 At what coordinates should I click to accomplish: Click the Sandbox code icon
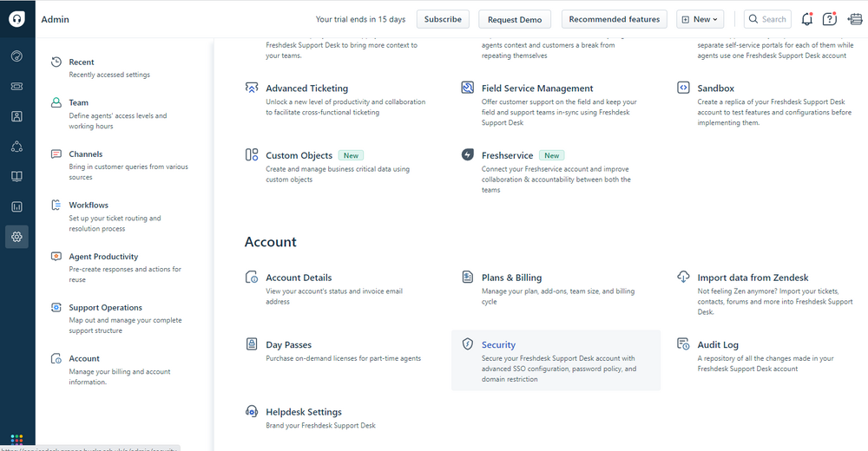684,88
